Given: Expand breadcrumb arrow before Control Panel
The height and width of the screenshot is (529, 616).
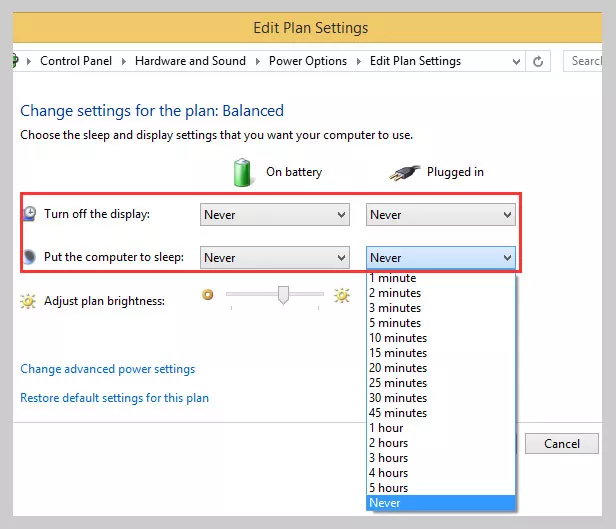Looking at the screenshot, I should (x=29, y=61).
